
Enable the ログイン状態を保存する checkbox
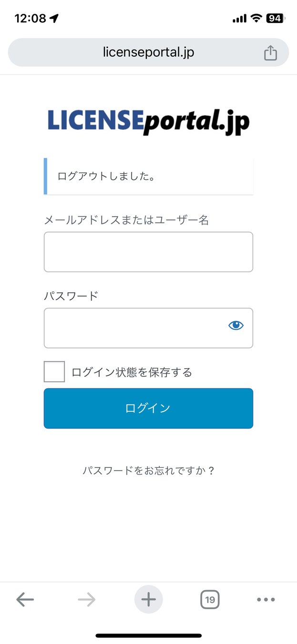54,372
